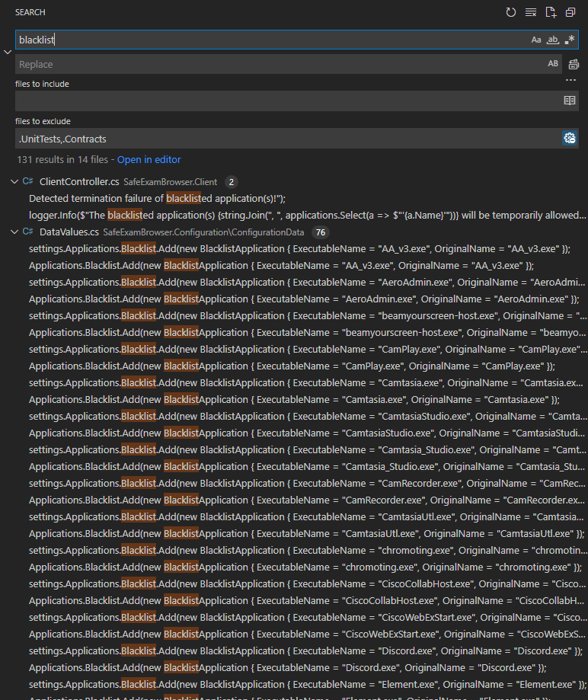
Task: Clear search results
Action: [x=531, y=12]
